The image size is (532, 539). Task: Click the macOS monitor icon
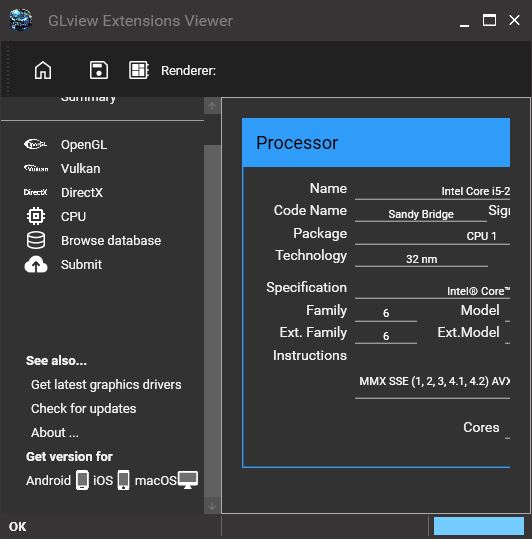coord(188,480)
